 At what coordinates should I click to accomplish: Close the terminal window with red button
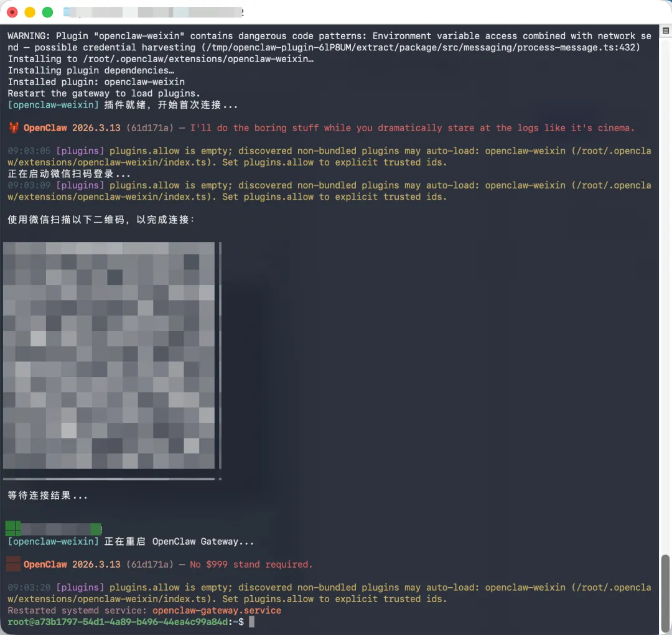point(12,12)
